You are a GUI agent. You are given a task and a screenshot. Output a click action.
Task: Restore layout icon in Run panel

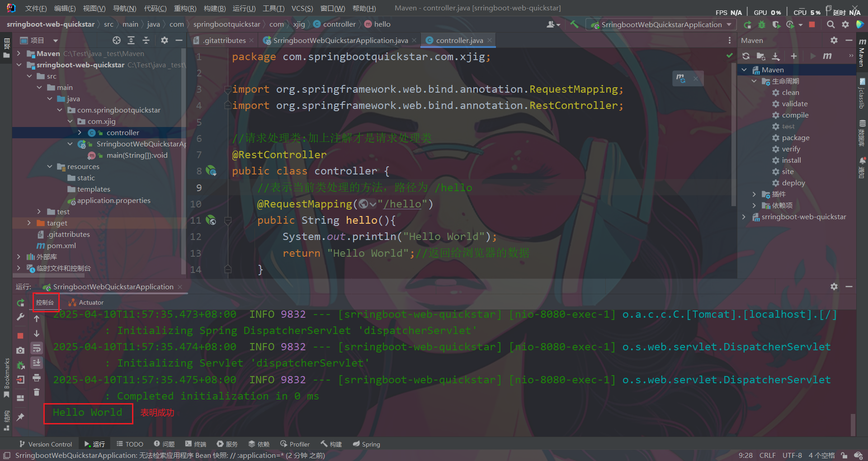click(20, 398)
